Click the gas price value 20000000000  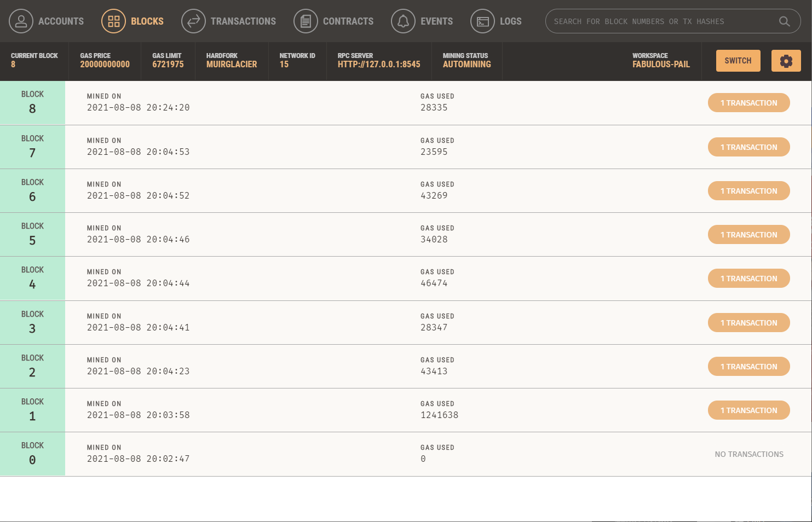click(105, 65)
